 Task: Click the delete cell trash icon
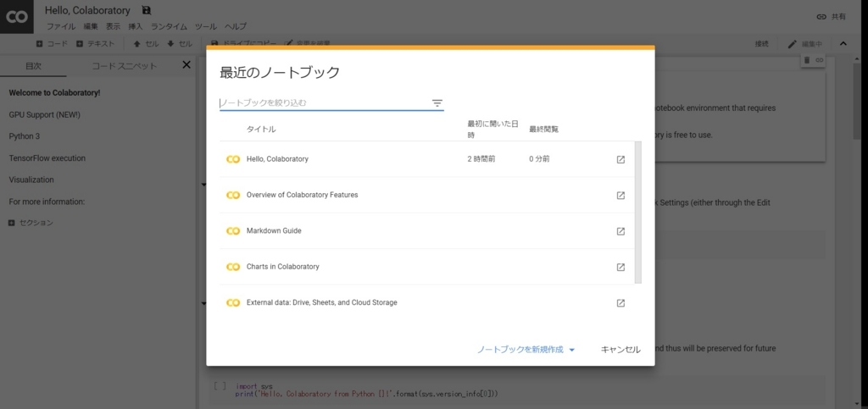point(807,59)
